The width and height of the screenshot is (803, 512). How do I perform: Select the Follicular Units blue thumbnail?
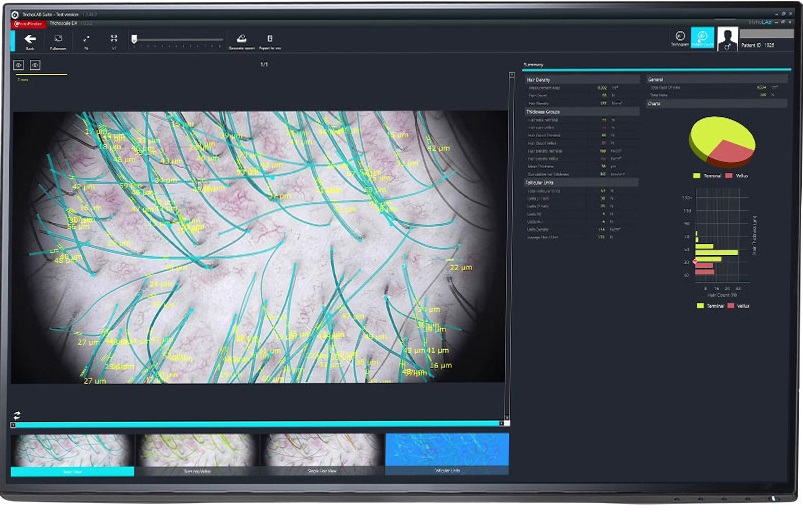pos(447,453)
